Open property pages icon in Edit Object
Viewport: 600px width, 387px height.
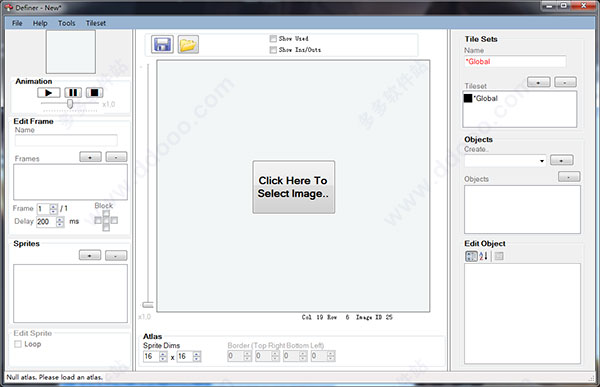tap(499, 256)
